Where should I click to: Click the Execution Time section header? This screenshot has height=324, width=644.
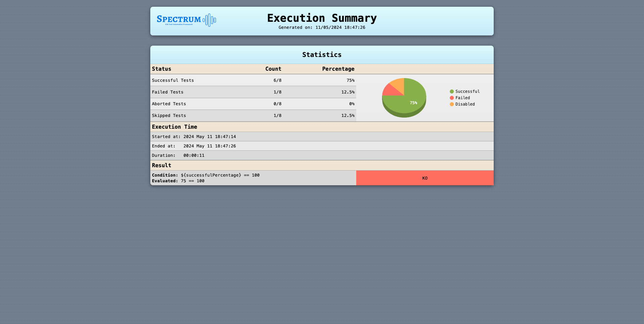coord(322,127)
